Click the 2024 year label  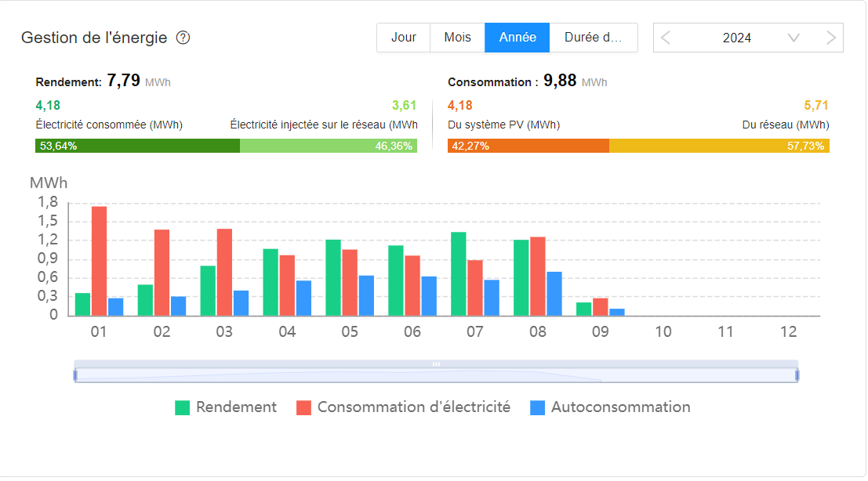pyautogui.click(x=738, y=37)
